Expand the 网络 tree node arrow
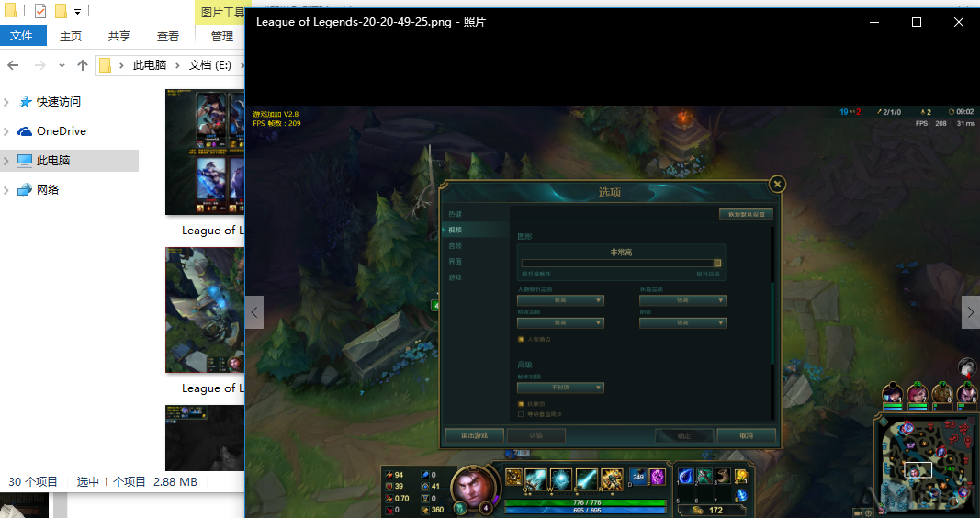The image size is (980, 518). point(6,190)
